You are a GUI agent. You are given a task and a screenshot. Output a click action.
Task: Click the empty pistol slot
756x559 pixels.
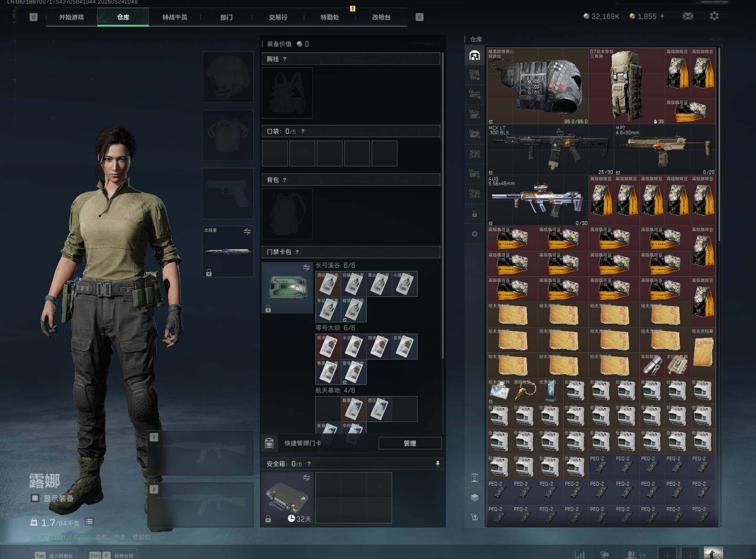click(228, 193)
